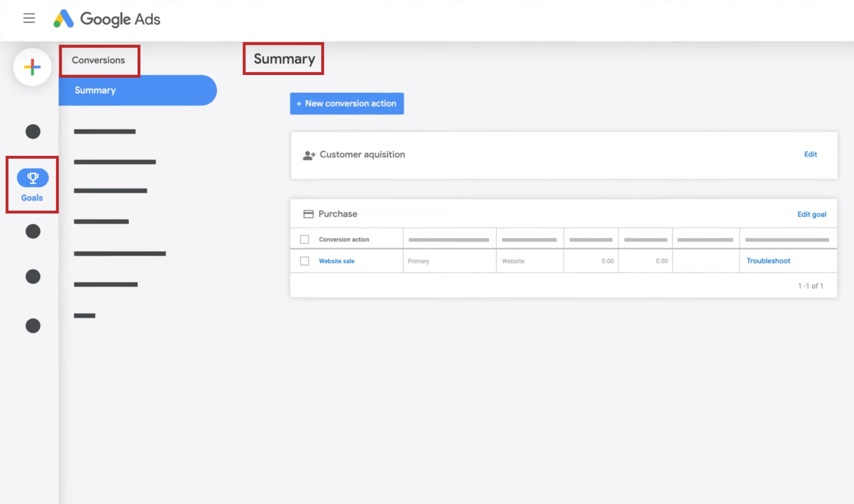Viewport: 854px width, 504px height.
Task: Click the colorful plus create button
Action: click(x=33, y=67)
